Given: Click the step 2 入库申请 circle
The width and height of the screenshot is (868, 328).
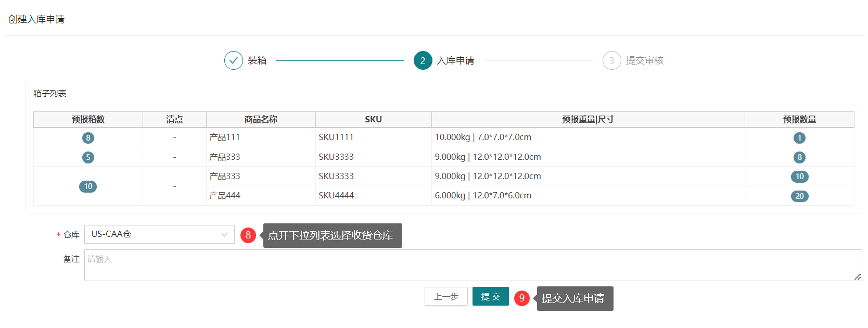Looking at the screenshot, I should coord(423,60).
